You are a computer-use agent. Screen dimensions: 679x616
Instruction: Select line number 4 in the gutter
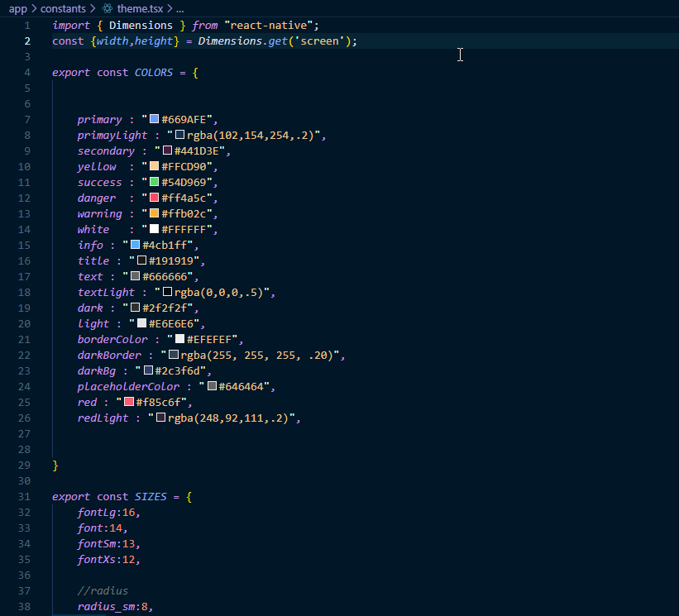coord(27,73)
